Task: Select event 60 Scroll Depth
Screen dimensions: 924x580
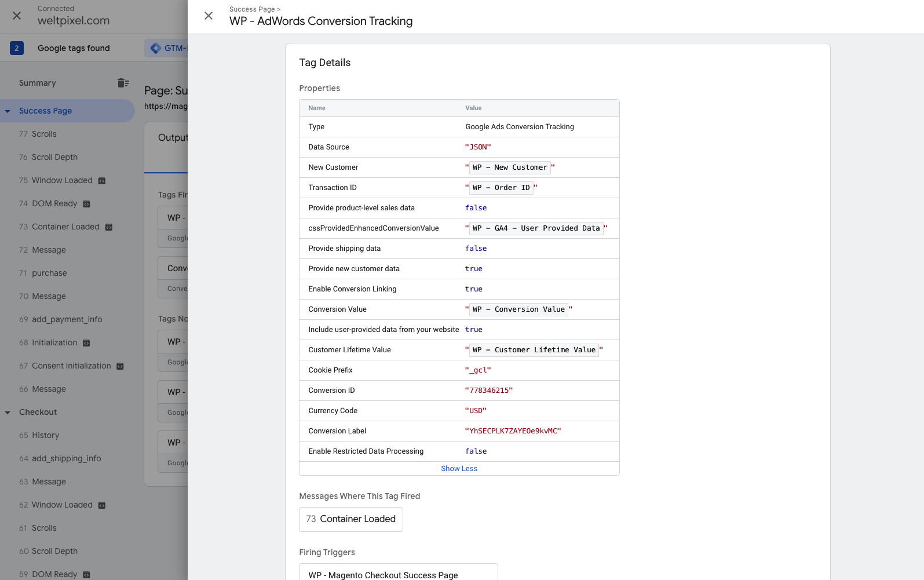Action: pyautogui.click(x=48, y=551)
